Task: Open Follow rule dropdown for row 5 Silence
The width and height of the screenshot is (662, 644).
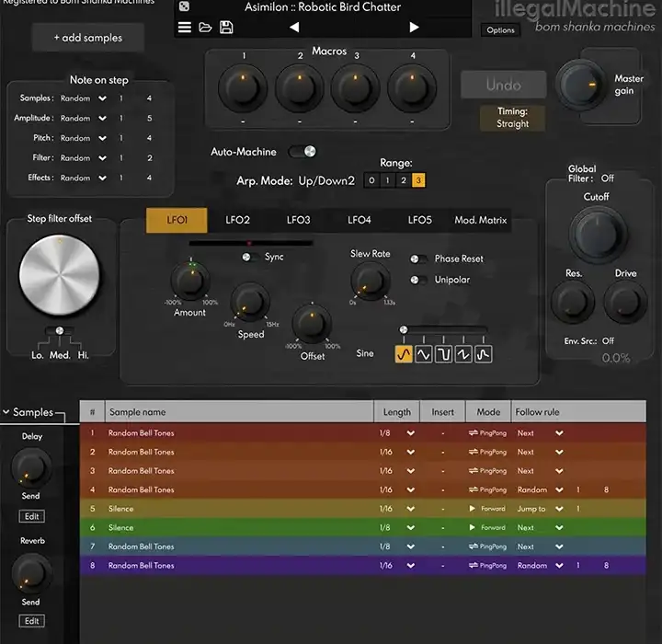Action: [559, 509]
